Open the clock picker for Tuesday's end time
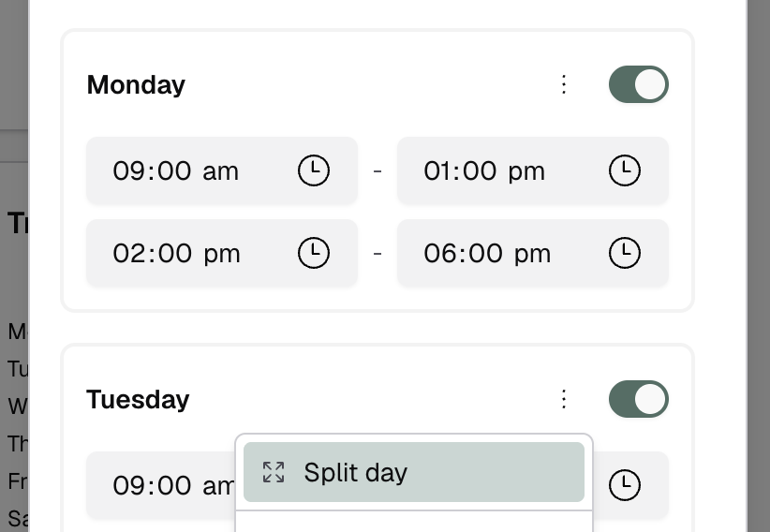 624,485
